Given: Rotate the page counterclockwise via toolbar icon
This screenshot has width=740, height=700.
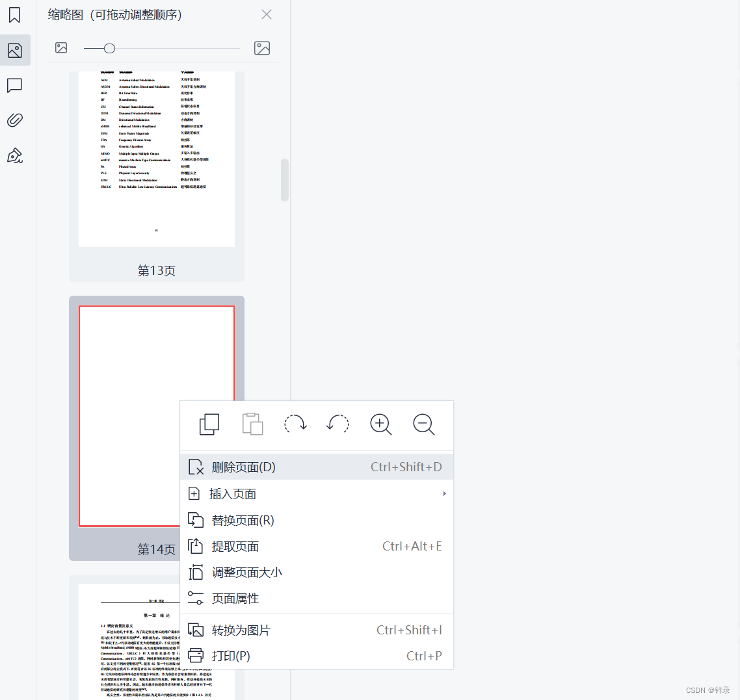Looking at the screenshot, I should pos(337,424).
